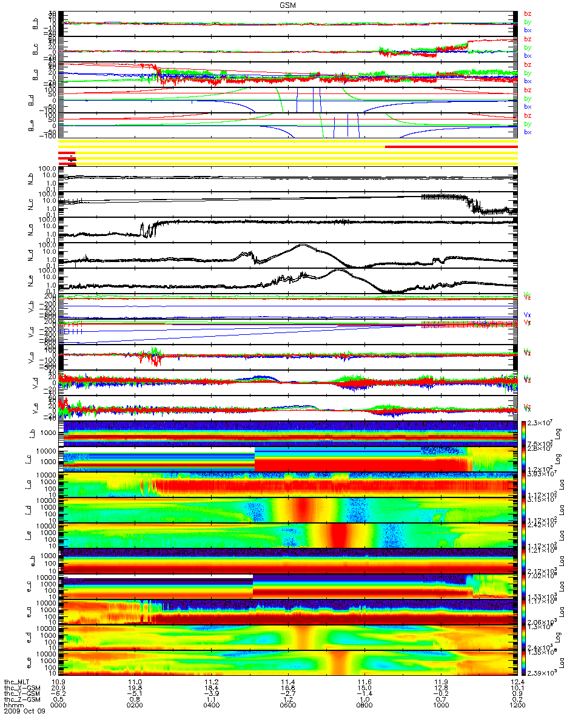
Task: Click the color bar beside the e_e spectrogram
Action: coord(524,663)
